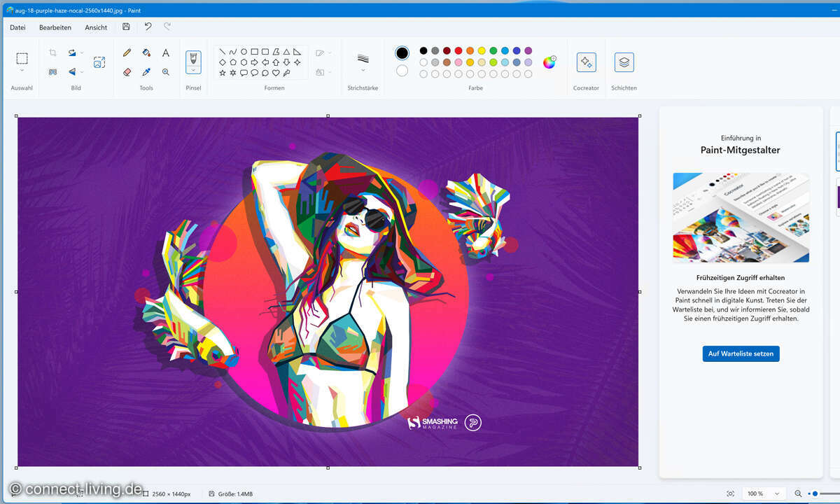Open the Edit colors rainbow wheel
The width and height of the screenshot is (840, 504).
point(549,62)
